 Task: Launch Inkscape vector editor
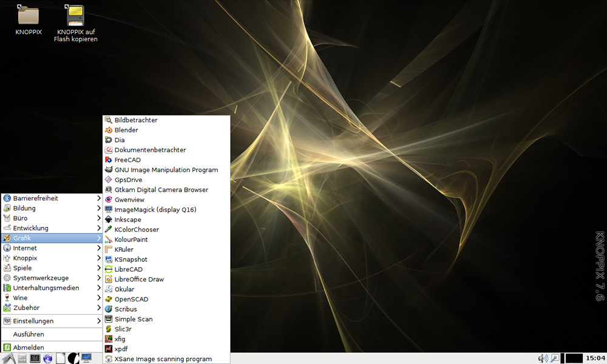click(x=166, y=220)
